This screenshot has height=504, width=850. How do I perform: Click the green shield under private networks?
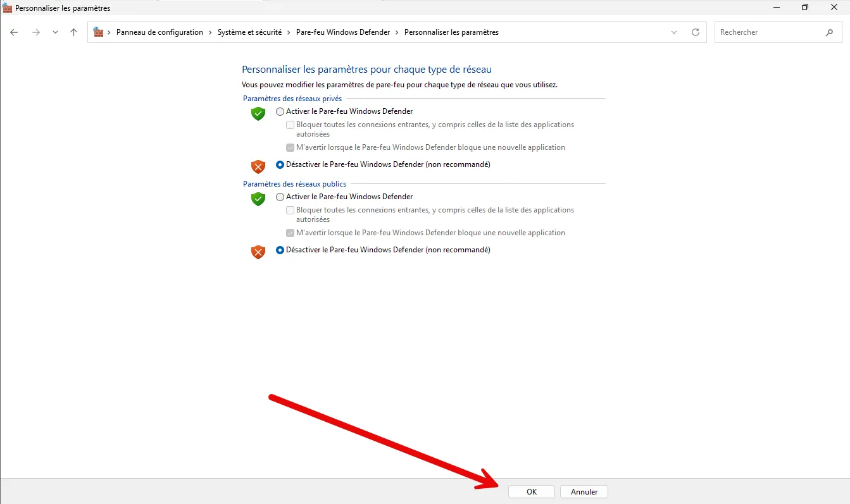click(x=258, y=114)
